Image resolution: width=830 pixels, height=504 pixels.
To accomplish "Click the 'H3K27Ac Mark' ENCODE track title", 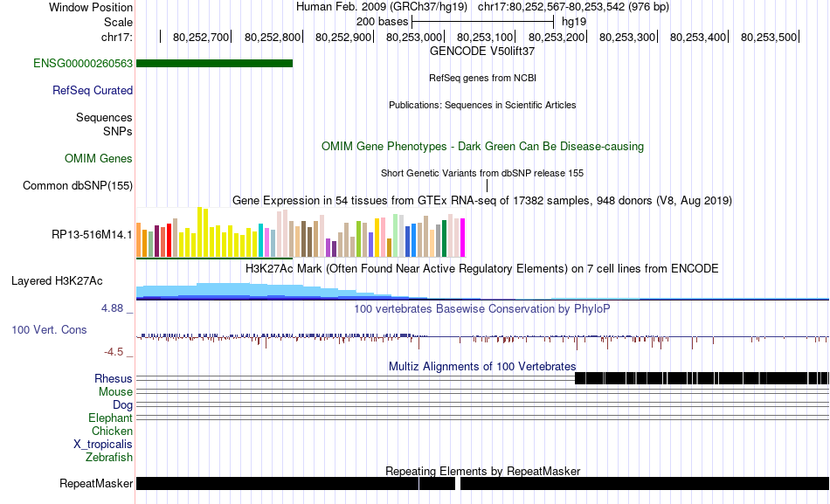I will point(482,268).
